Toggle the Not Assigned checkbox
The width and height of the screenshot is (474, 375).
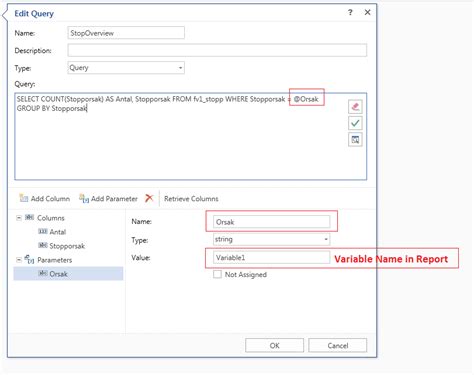[x=217, y=274]
